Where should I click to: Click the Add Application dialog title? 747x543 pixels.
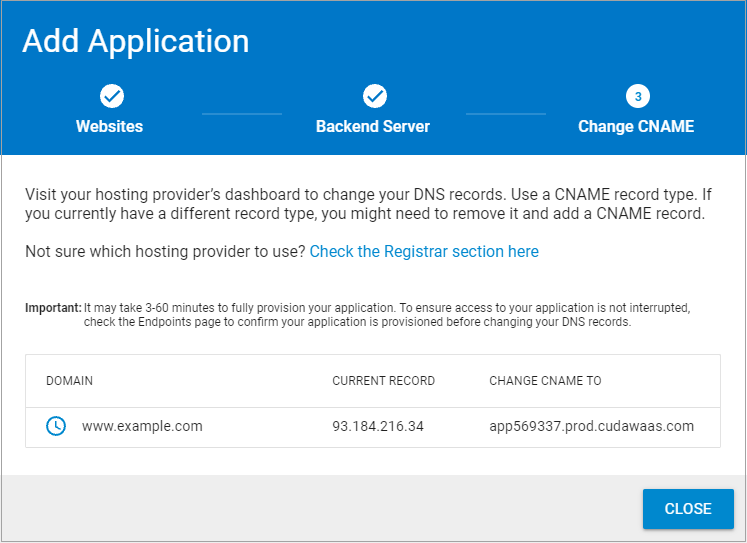(x=136, y=41)
